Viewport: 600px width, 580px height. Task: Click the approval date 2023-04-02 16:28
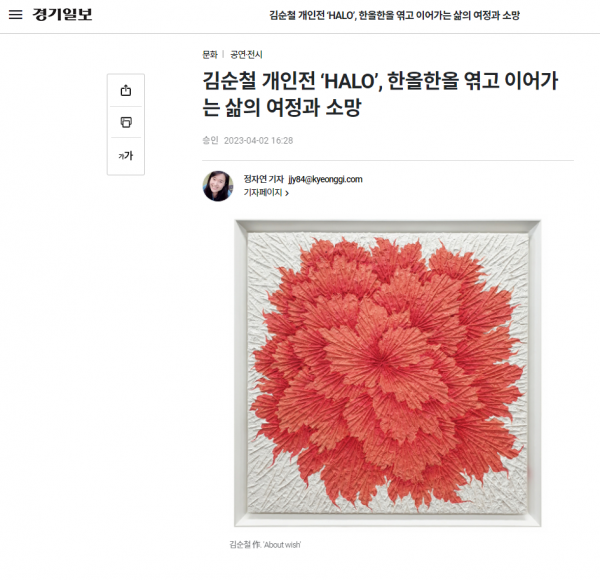coord(258,141)
